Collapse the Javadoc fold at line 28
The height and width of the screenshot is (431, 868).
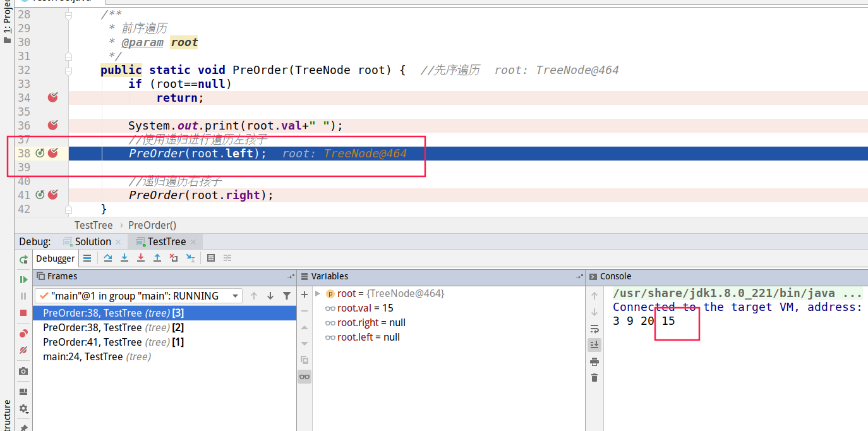[69, 15]
